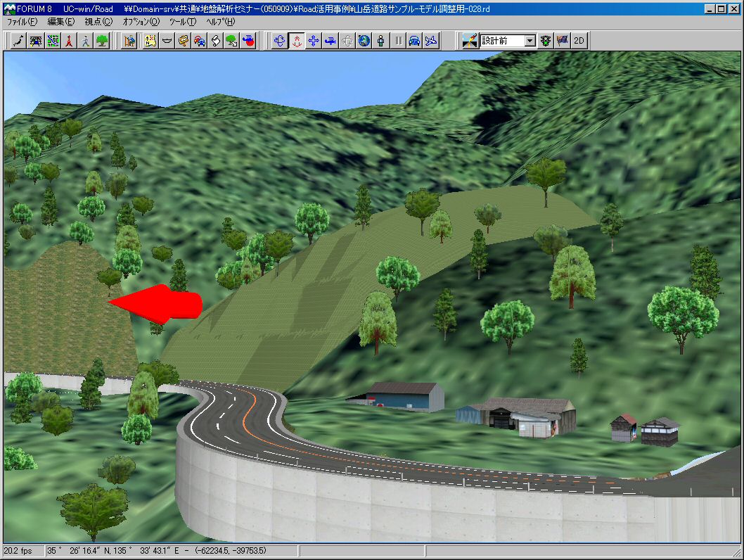This screenshot has height=560, width=744.
Task: Click the bowl-shaped icon in toolbar
Action: point(167,41)
